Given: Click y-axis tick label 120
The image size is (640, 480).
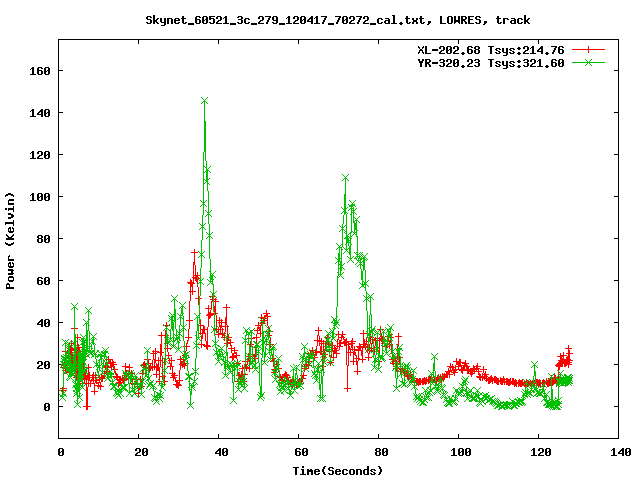Looking at the screenshot, I should click(x=40, y=155).
